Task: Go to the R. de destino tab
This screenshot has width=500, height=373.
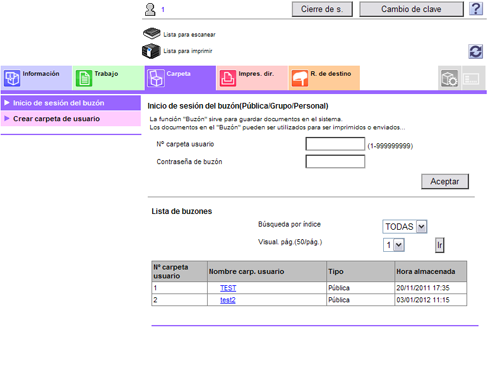Action: pyautogui.click(x=324, y=78)
